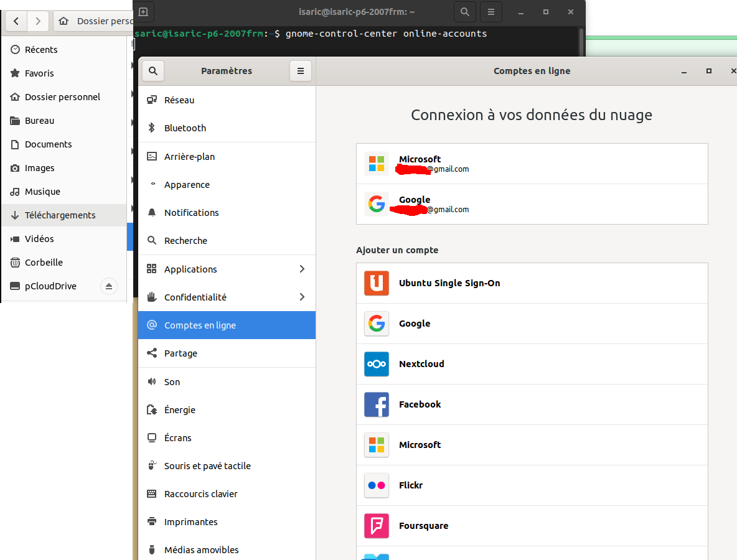Add a Microsoft account from Ajouter list
The image size is (737, 560).
coord(532,445)
